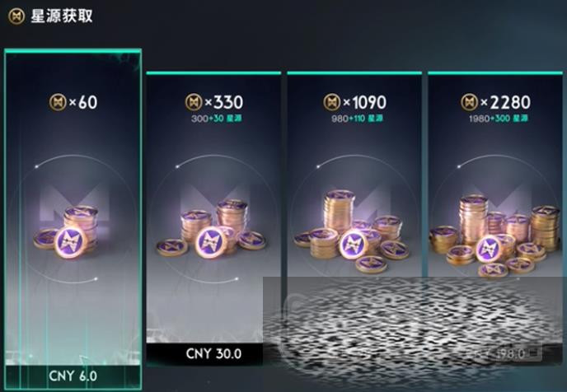Click the ×2280 amount text

(x=505, y=102)
